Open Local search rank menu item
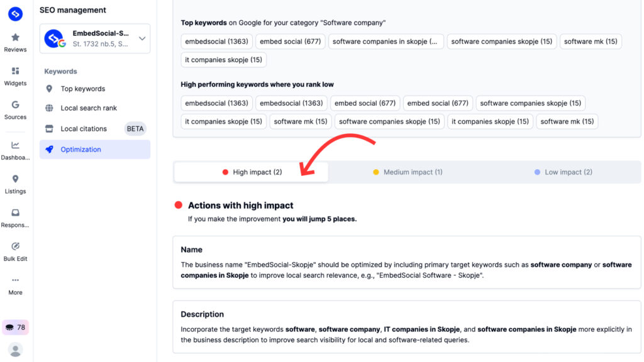The height and width of the screenshot is (362, 644). point(89,108)
